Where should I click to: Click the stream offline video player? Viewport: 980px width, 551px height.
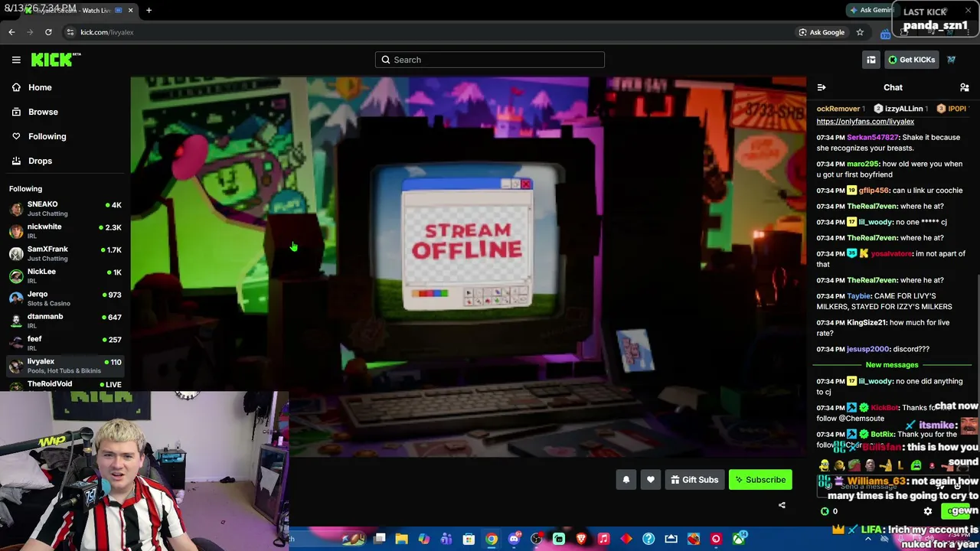468,266
